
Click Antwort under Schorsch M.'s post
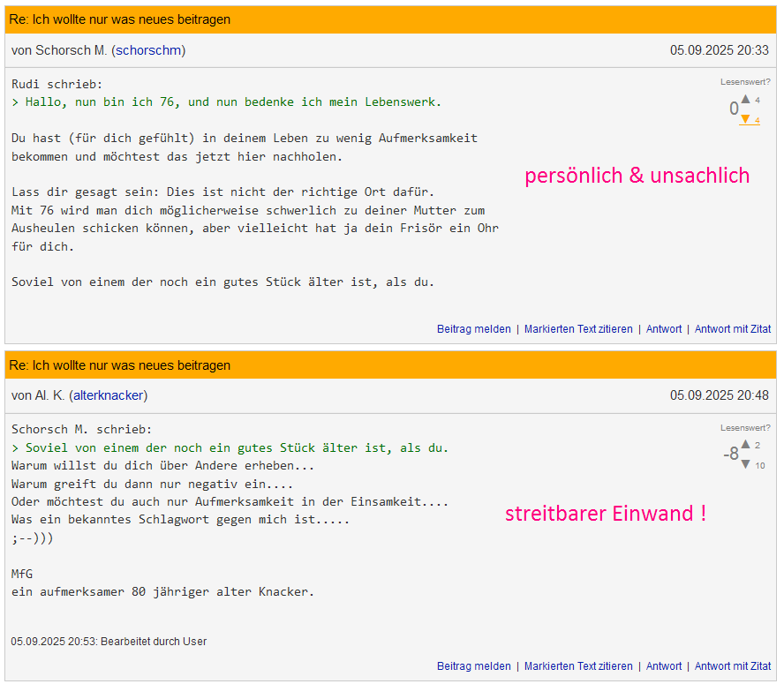(664, 329)
